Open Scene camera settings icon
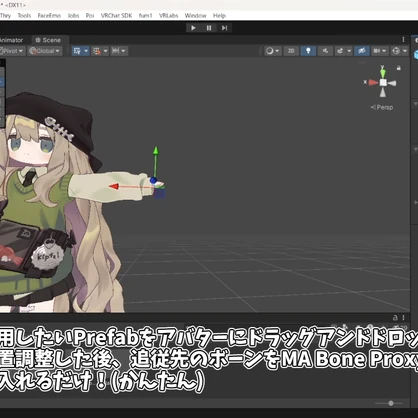 pos(377,51)
